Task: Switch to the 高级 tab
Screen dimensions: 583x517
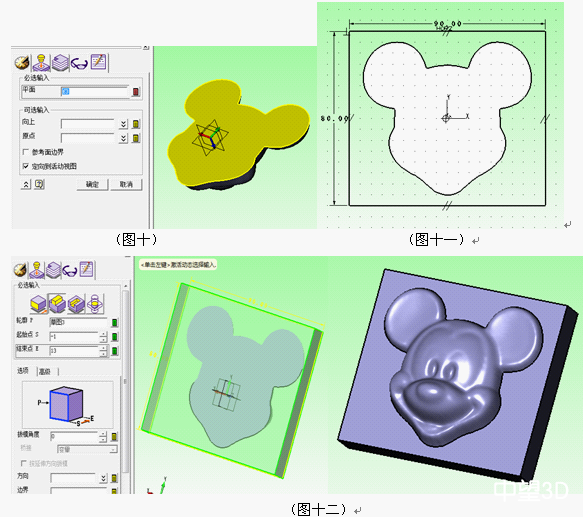Action: [x=46, y=371]
